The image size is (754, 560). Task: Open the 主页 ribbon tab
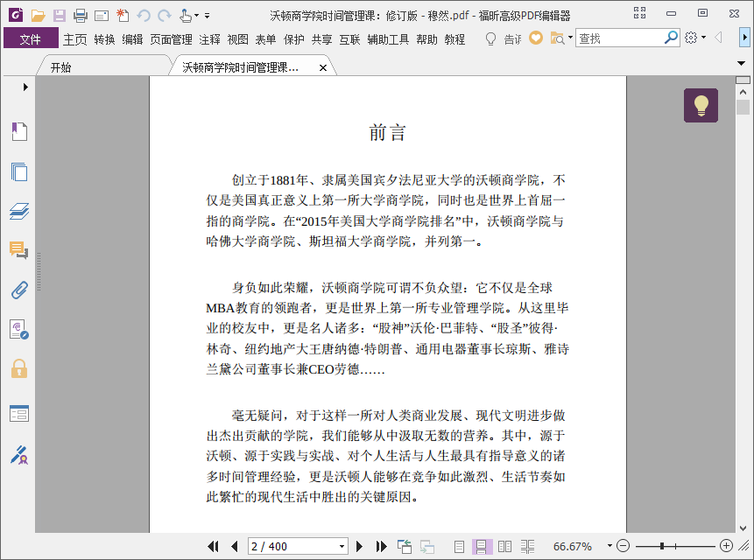click(x=75, y=39)
